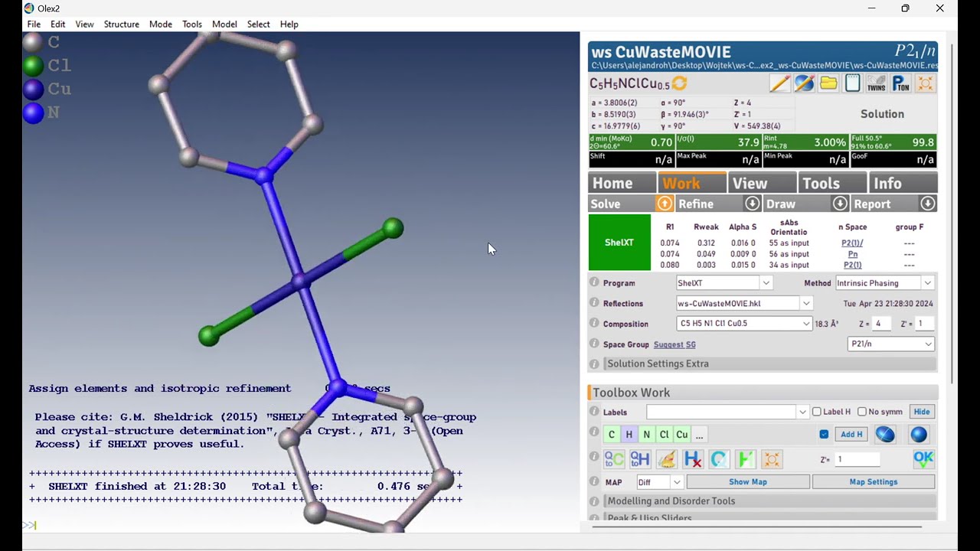Click the Q to H conversion icon
The width and height of the screenshot is (980, 551).
[x=640, y=459]
